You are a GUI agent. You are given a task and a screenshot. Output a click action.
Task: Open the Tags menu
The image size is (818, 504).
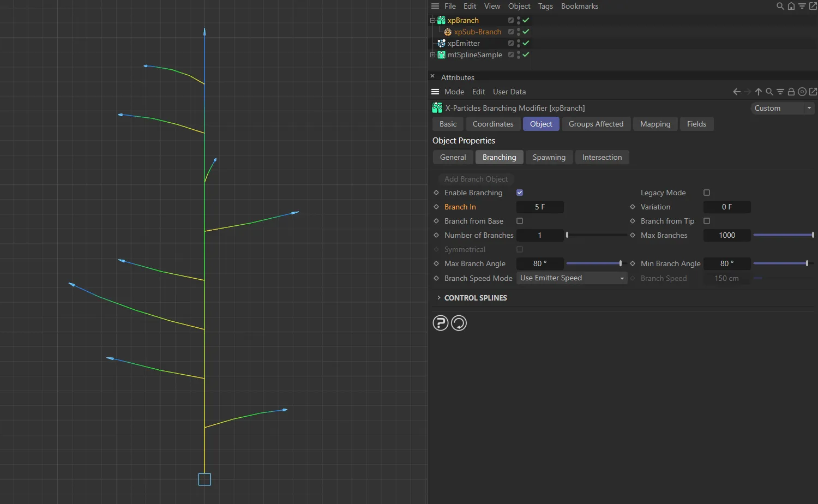[x=545, y=6]
